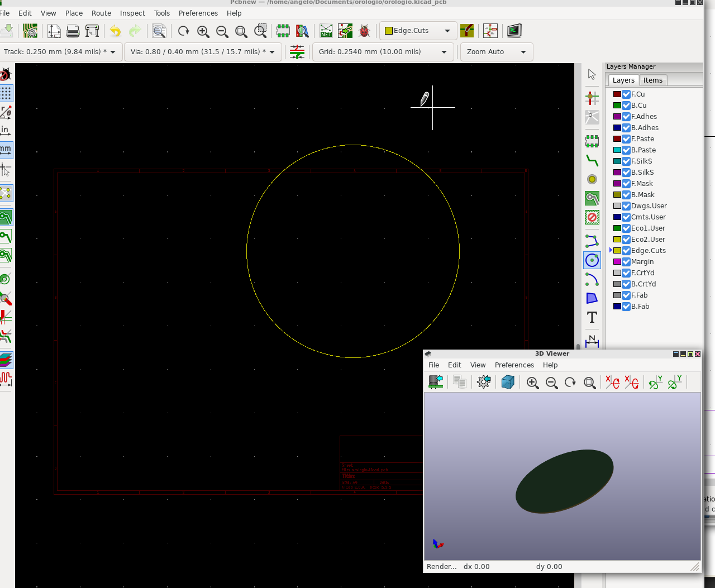This screenshot has width=715, height=588.
Task: Open the Track width dropdown
Action: (60, 52)
